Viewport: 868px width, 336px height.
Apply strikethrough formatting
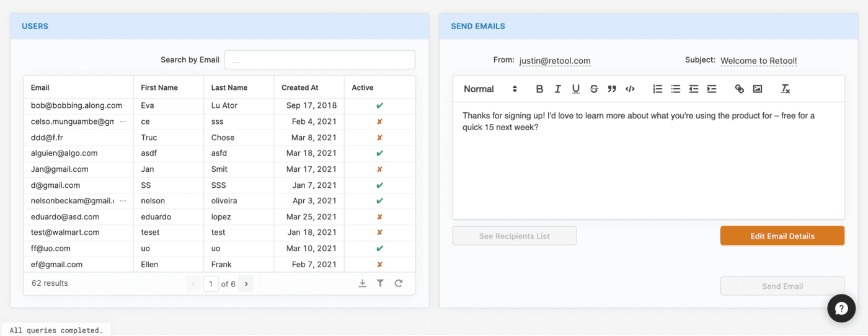coord(593,89)
